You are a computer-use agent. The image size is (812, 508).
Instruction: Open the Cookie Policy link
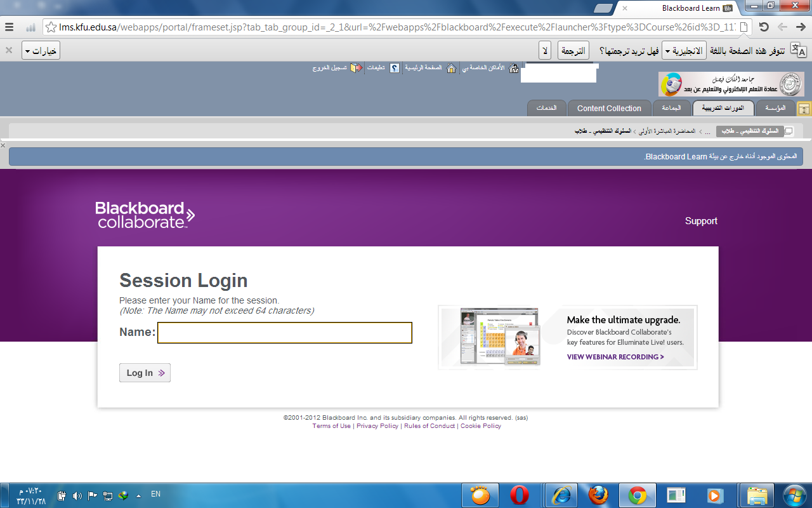481,426
